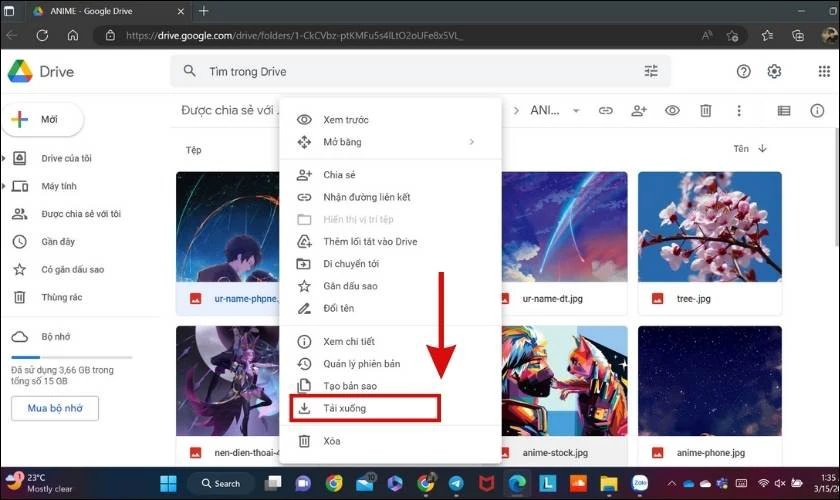This screenshot has width=840, height=500.
Task: Expand the Drive của tôi tree arrow
Action: pyautogui.click(x=4, y=158)
